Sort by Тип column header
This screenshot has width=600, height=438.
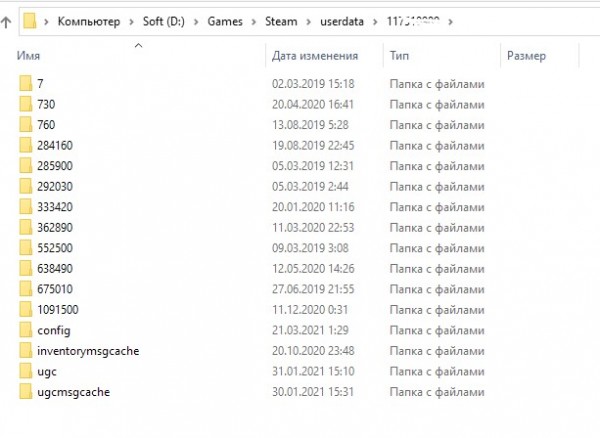pos(399,56)
